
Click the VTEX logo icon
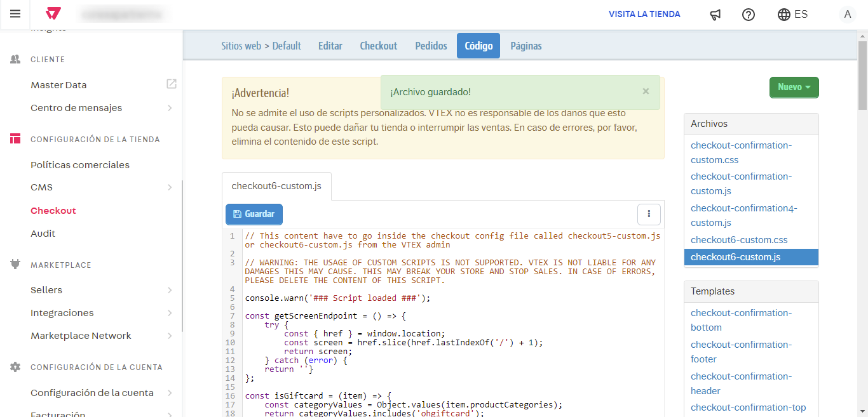tap(54, 14)
